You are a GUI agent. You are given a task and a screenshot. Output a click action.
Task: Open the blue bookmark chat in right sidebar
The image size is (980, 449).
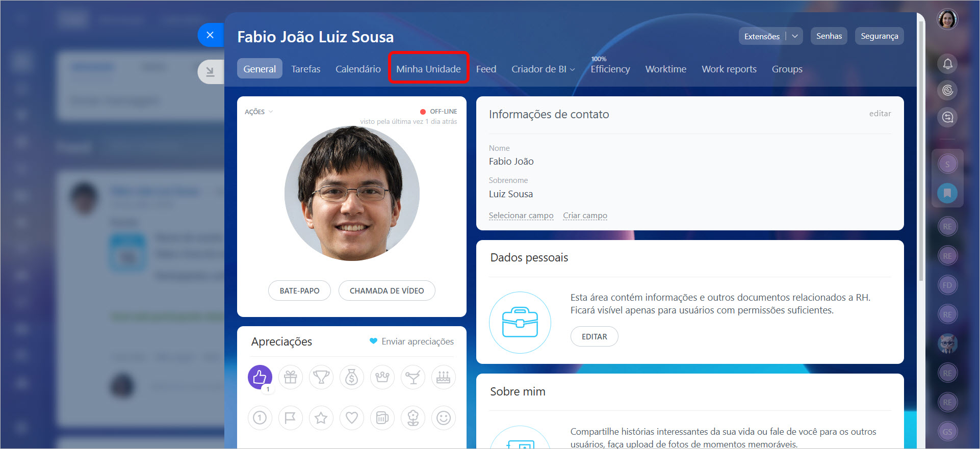pyautogui.click(x=947, y=193)
